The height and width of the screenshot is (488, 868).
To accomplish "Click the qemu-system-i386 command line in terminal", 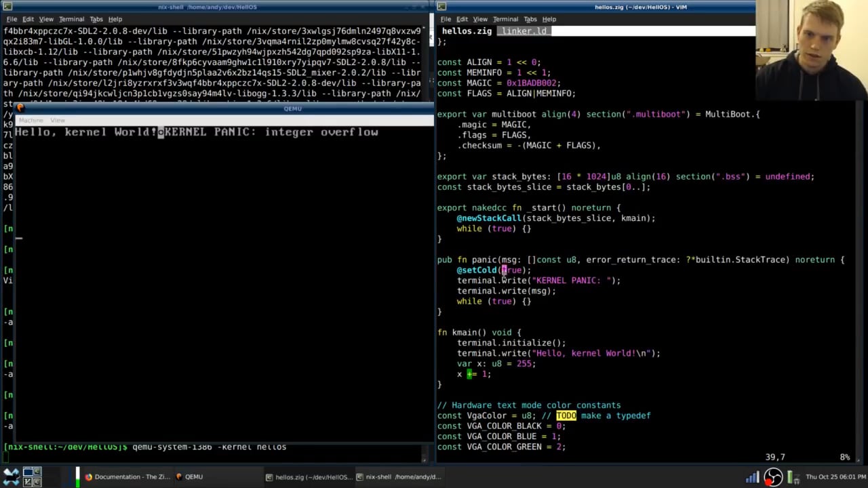I will (209, 447).
